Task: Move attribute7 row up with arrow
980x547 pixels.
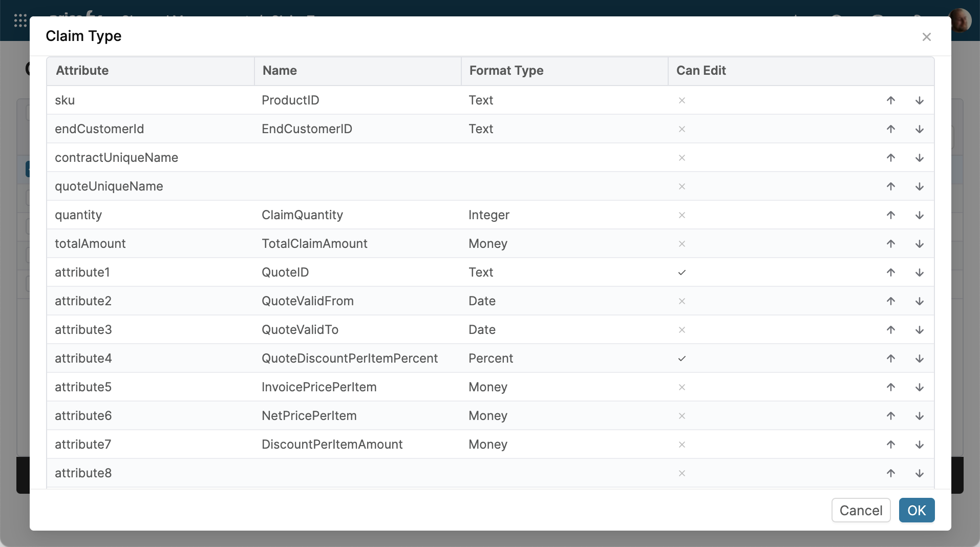Action: [x=890, y=445]
